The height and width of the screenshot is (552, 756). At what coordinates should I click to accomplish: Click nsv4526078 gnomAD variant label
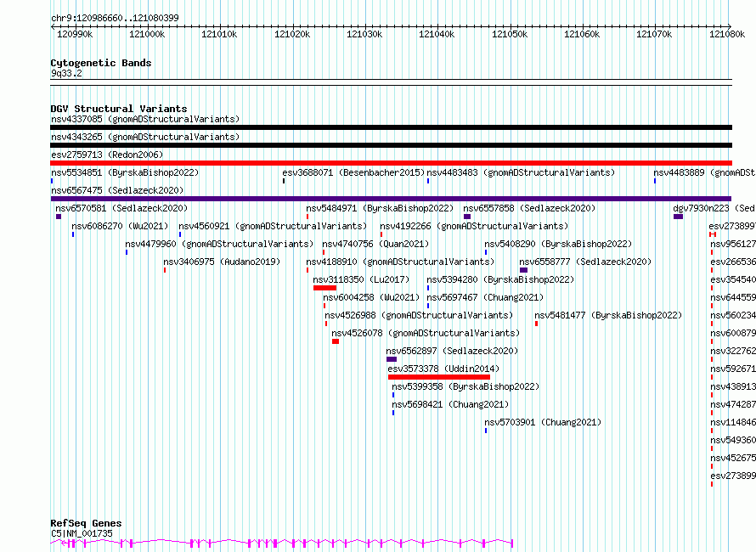[x=426, y=333]
